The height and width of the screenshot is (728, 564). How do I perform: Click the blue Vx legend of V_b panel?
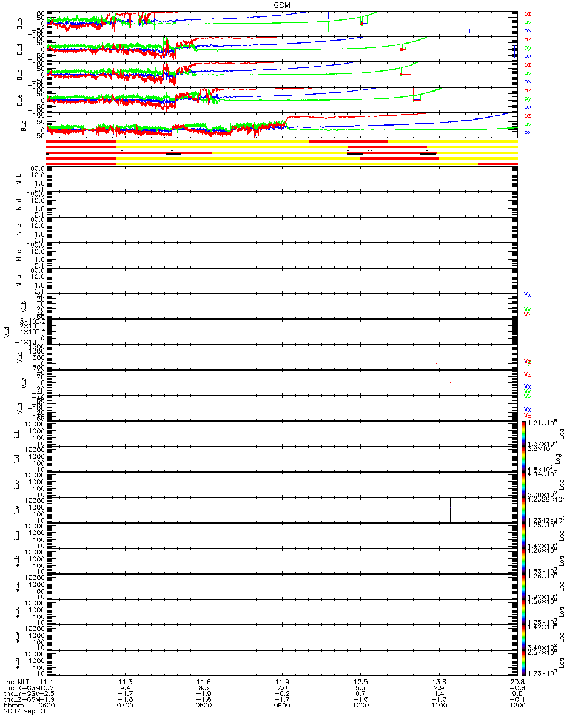click(x=528, y=294)
